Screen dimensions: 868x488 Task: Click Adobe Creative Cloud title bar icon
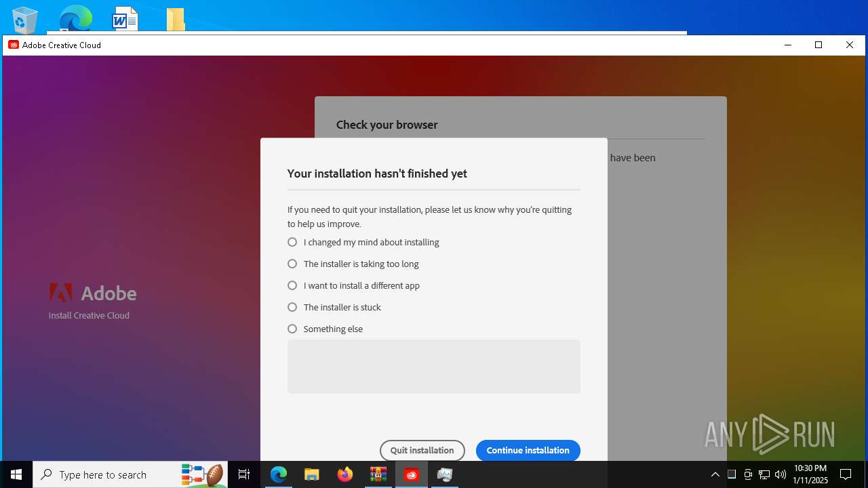(x=14, y=45)
